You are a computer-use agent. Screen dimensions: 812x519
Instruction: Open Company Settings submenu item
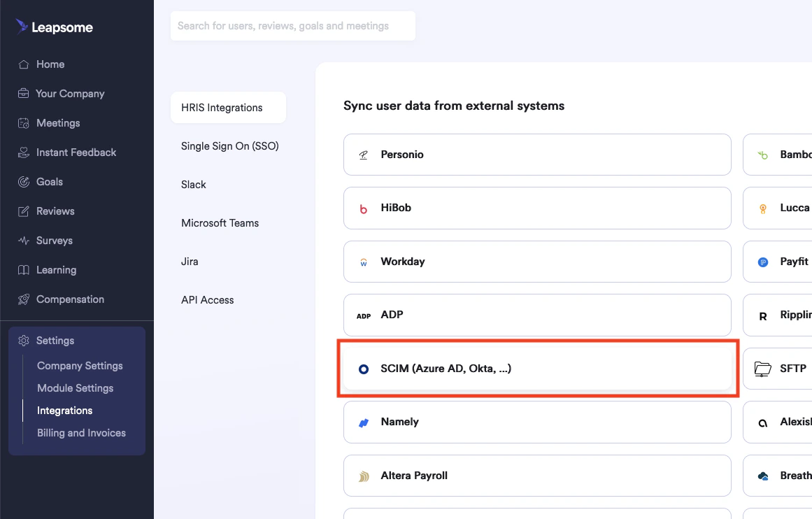(x=80, y=366)
